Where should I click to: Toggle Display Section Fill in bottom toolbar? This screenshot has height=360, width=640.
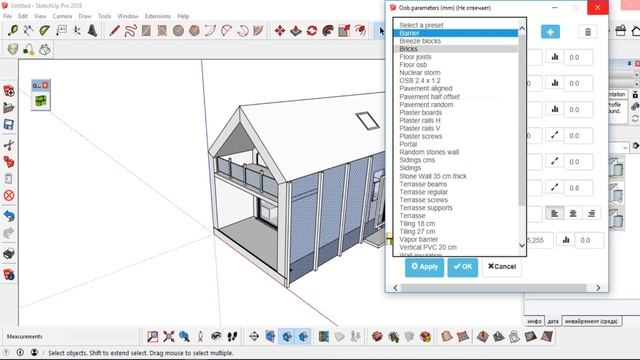(303, 336)
